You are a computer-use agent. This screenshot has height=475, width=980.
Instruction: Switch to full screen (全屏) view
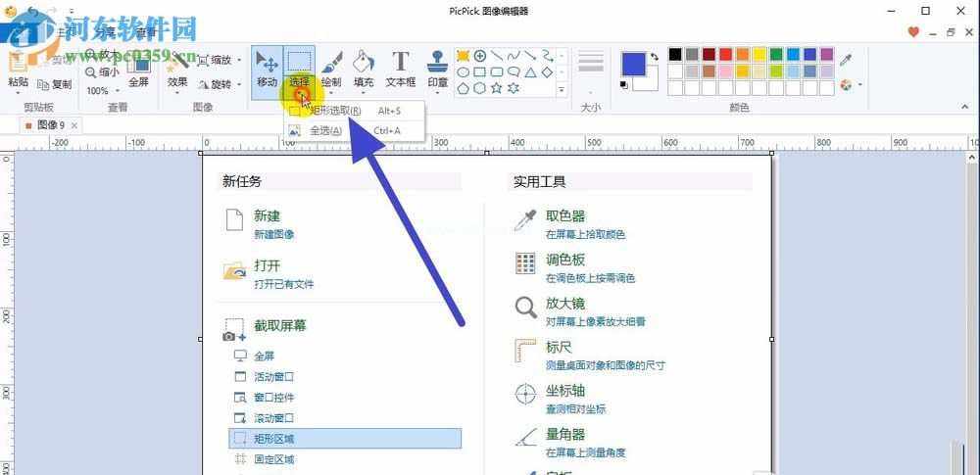click(x=138, y=68)
